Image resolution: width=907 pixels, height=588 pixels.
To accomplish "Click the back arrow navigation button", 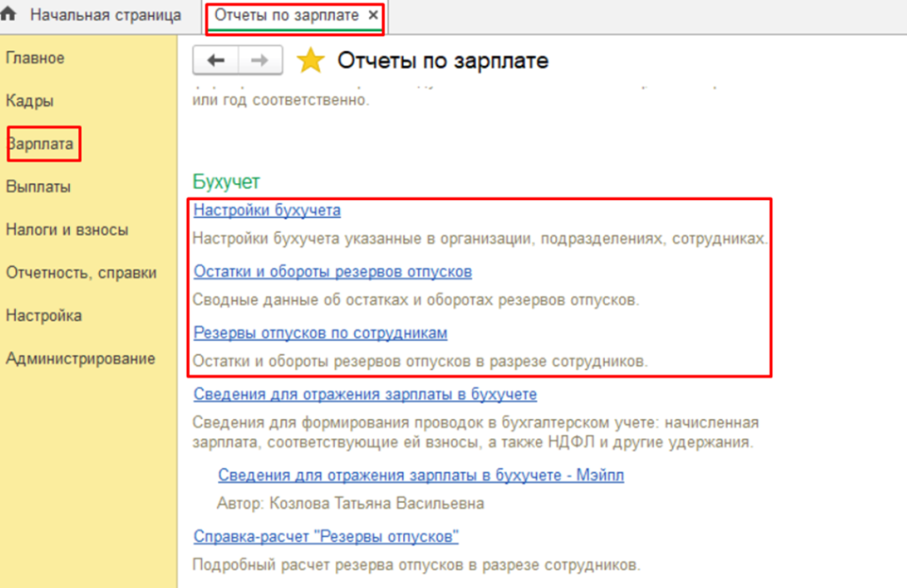I will click(215, 60).
